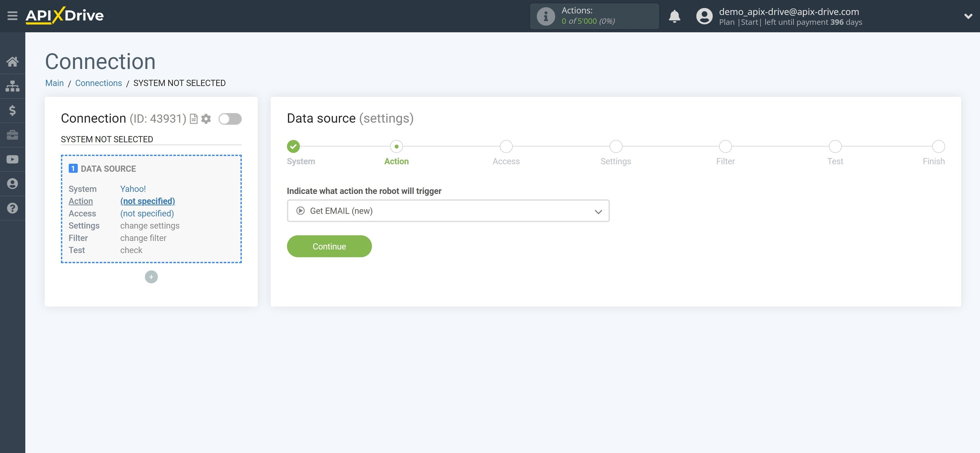
Task: Click the Action (not specified) link
Action: tap(147, 201)
